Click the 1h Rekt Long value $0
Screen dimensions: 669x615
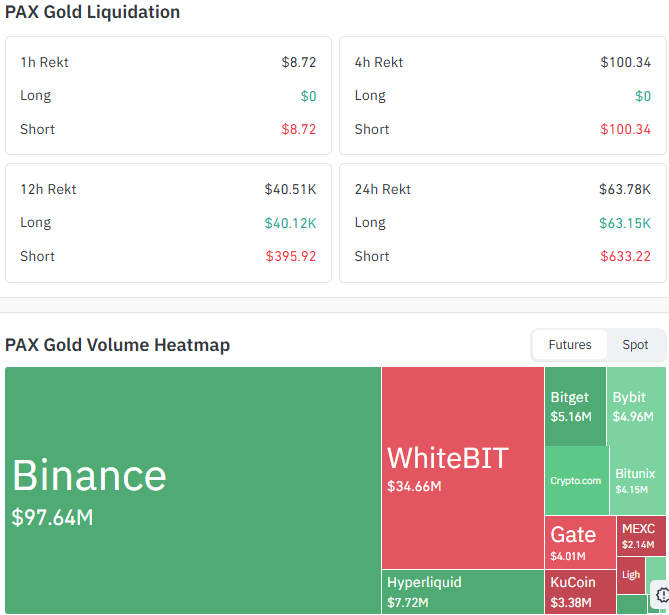coord(308,96)
